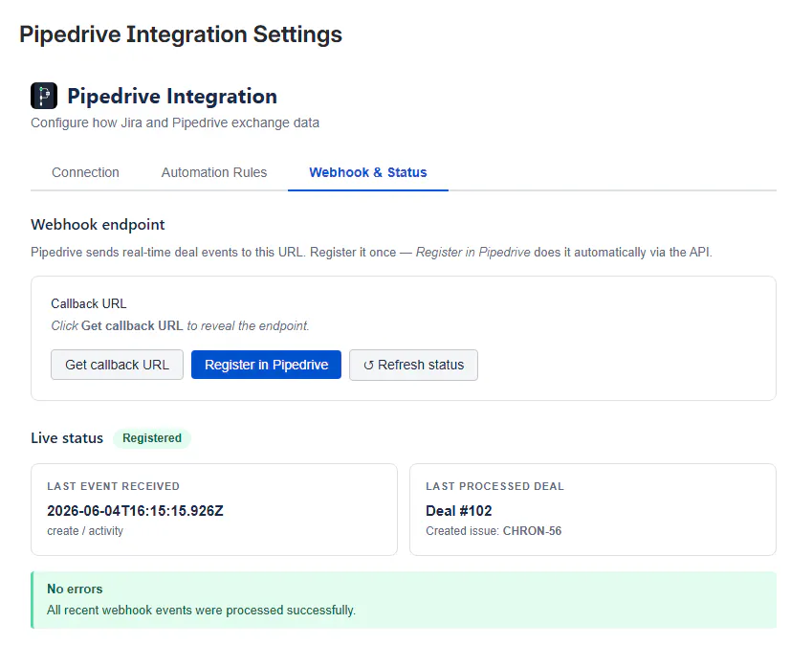Click the timestamp 2026-06-04T16:15:15.926Z
This screenshot has width=812, height=645.
point(135,511)
